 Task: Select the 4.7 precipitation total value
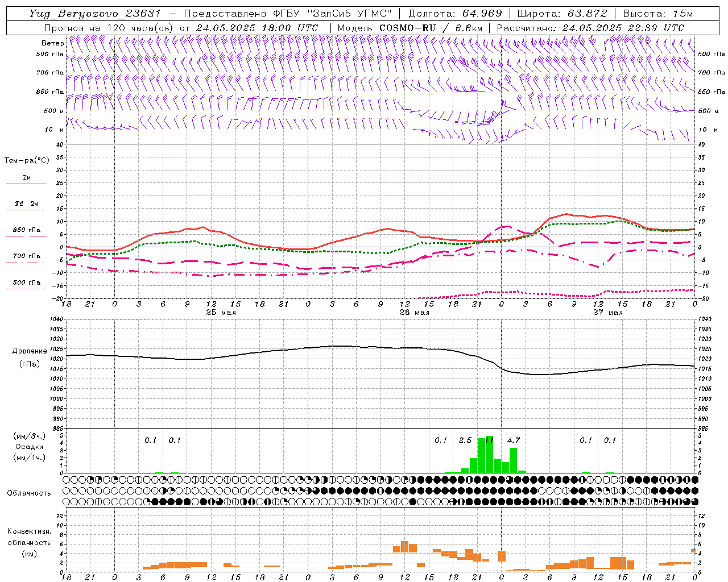pos(514,440)
